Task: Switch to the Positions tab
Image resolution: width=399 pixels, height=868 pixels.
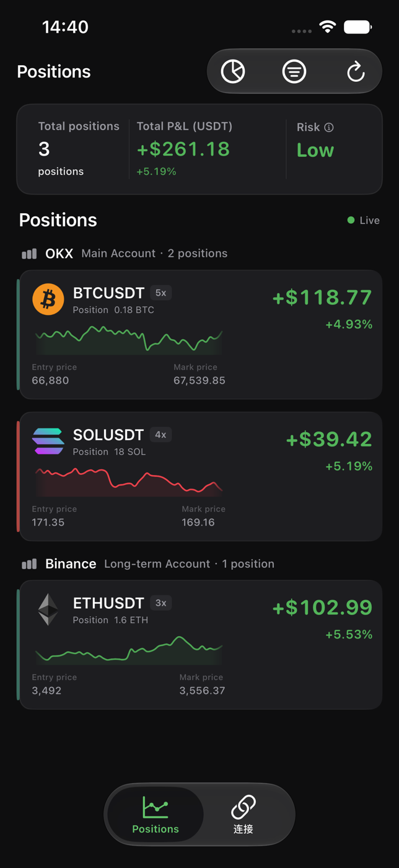Action: click(x=156, y=815)
